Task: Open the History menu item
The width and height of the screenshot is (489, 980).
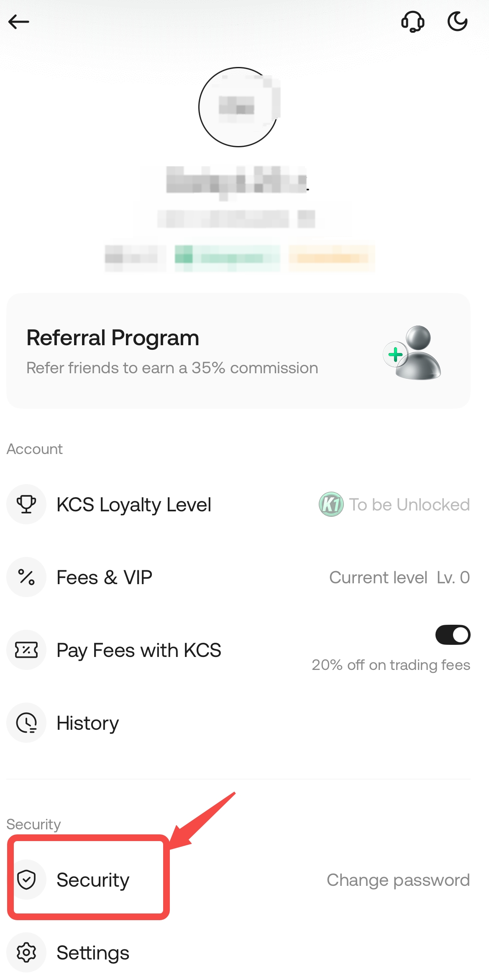Action: [88, 723]
